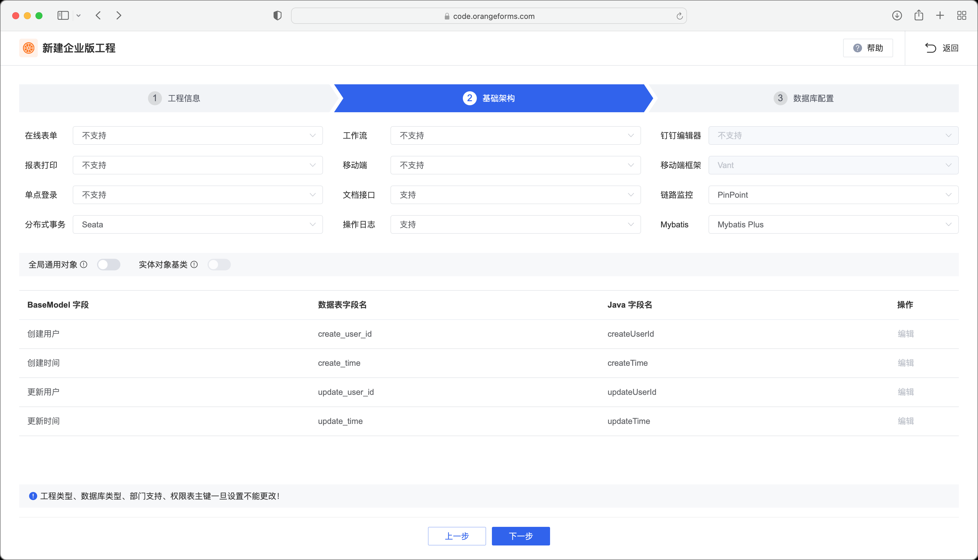Toggle the sidebar in the browser toolbar

[63, 15]
